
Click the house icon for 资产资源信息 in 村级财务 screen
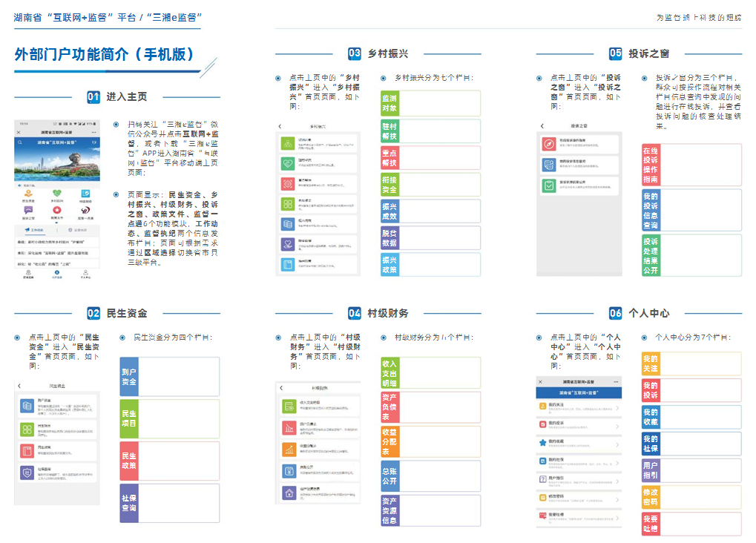[289, 493]
